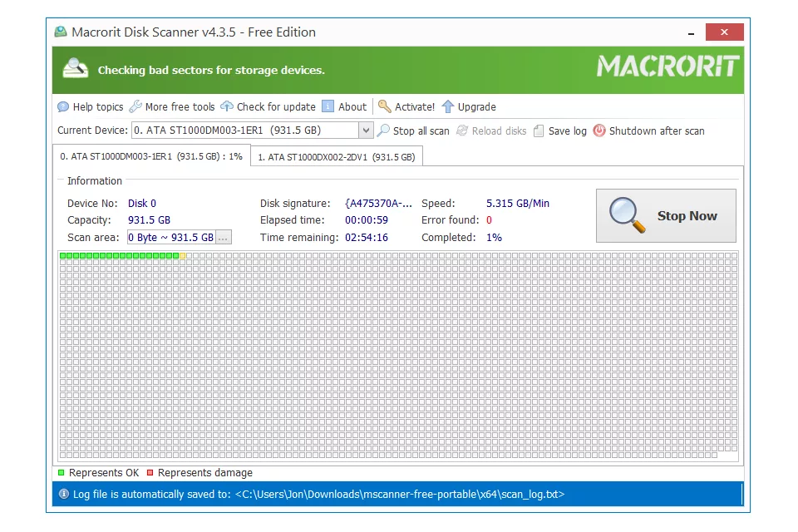Click the Stop Now button

tap(666, 216)
